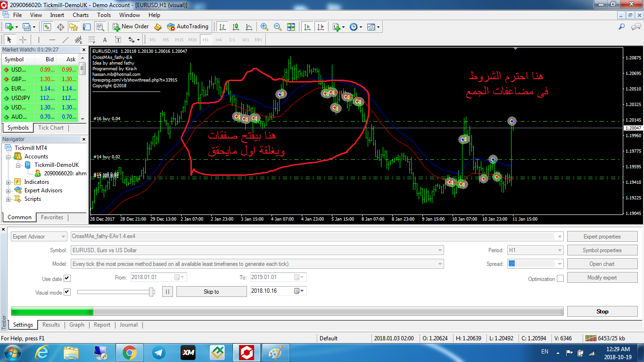Zoom out of the chart
Screen dimensions: 644x362
coord(278,27)
